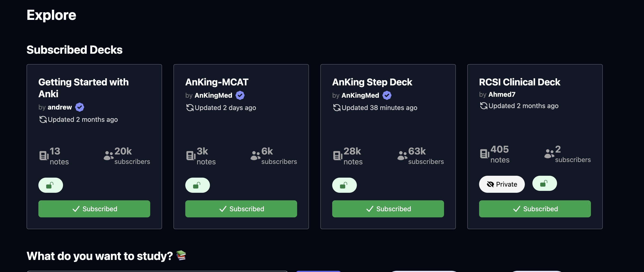Click the unlock badge on Getting Started with Anki
This screenshot has height=272, width=644.
(50, 185)
